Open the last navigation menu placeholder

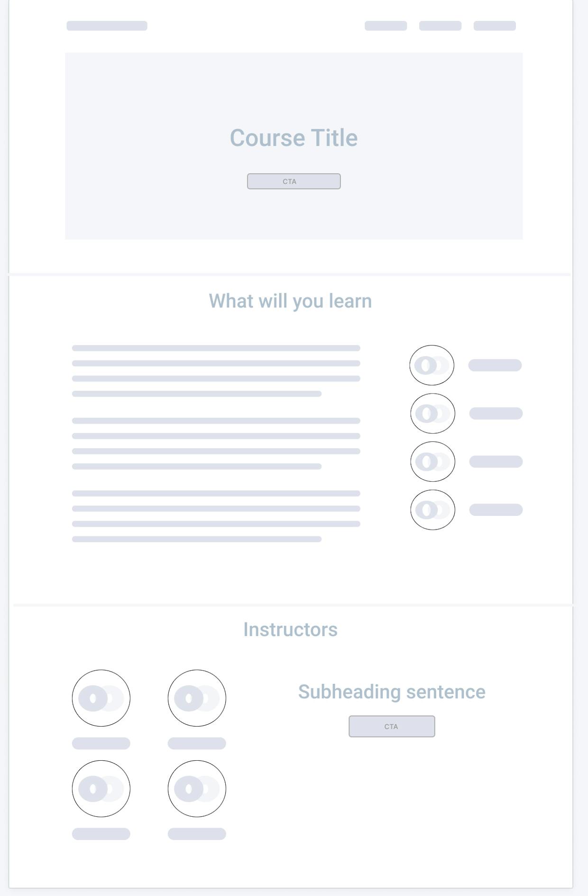(495, 26)
